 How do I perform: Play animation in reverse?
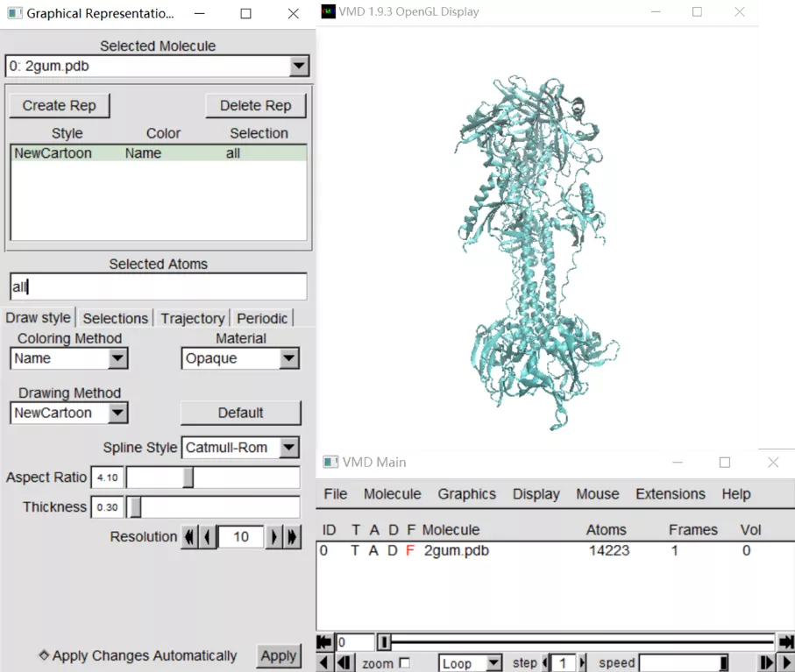tap(324, 663)
